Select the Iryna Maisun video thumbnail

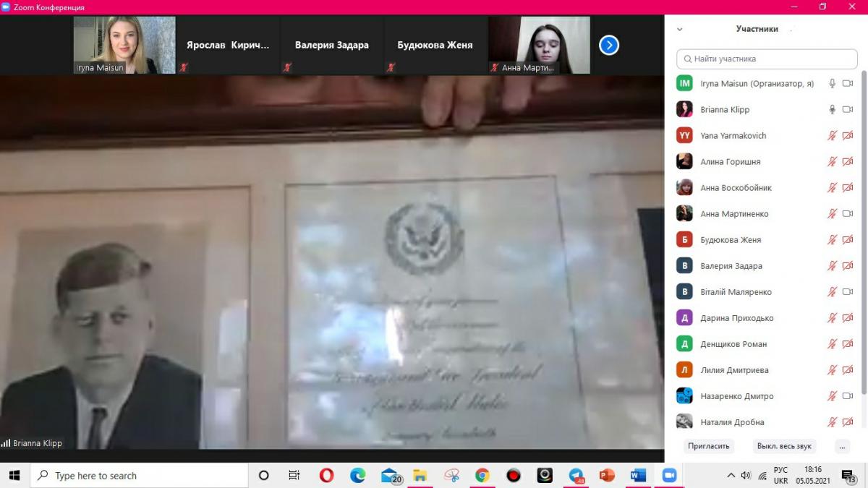[124, 45]
